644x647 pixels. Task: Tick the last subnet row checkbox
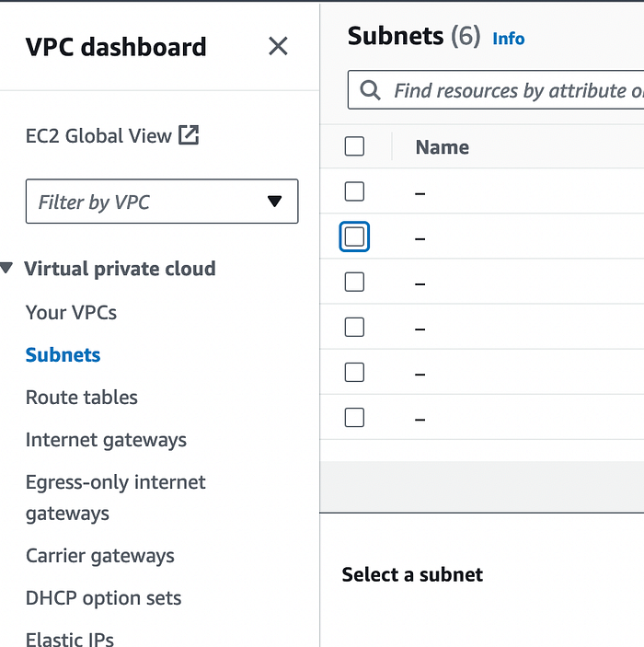[x=354, y=418]
